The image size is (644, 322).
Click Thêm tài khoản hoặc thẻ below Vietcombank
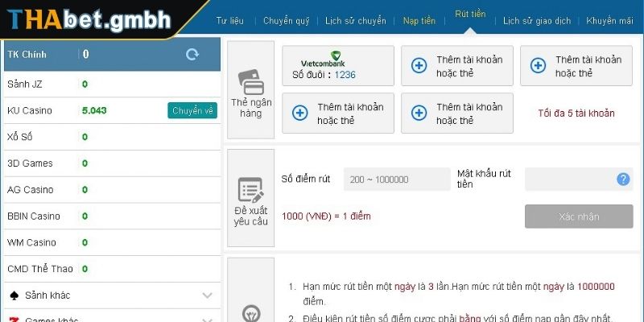pyautogui.click(x=338, y=113)
